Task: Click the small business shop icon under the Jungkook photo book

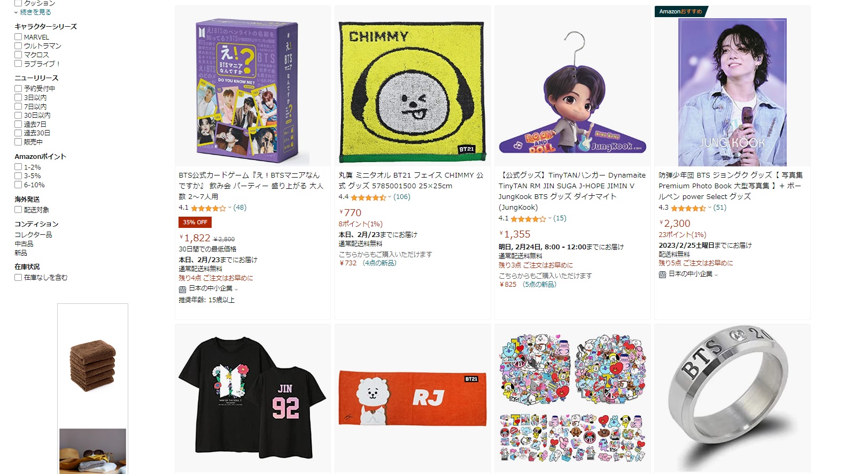Action: [662, 274]
